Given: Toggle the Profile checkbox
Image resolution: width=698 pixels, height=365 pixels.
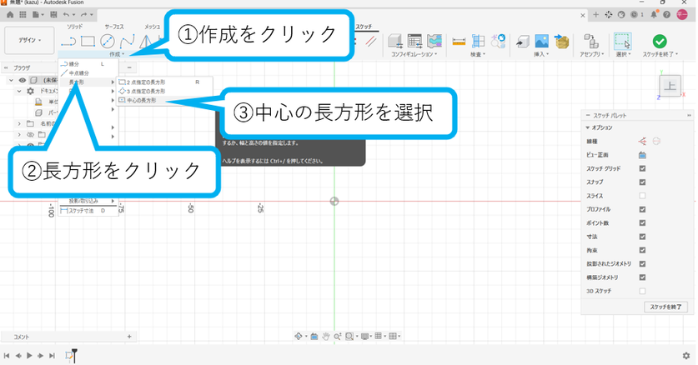Looking at the screenshot, I should coord(642,209).
